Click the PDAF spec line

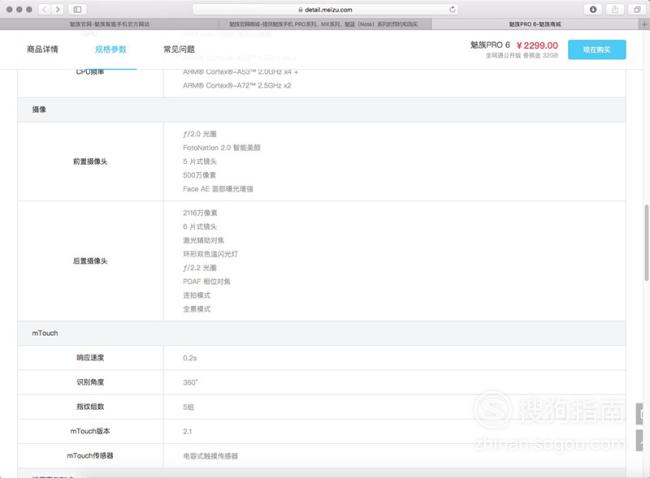206,281
